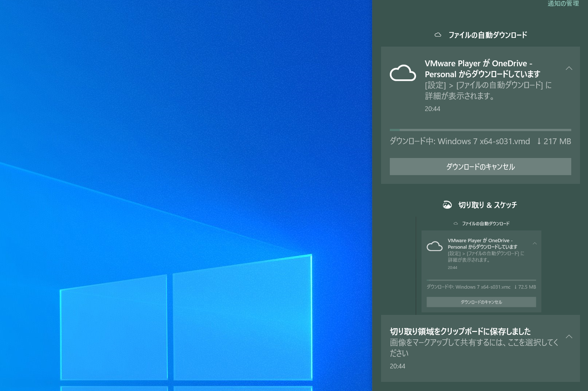Collapse the 切り取り領域 notification chevron
The width and height of the screenshot is (588, 391).
(x=569, y=337)
